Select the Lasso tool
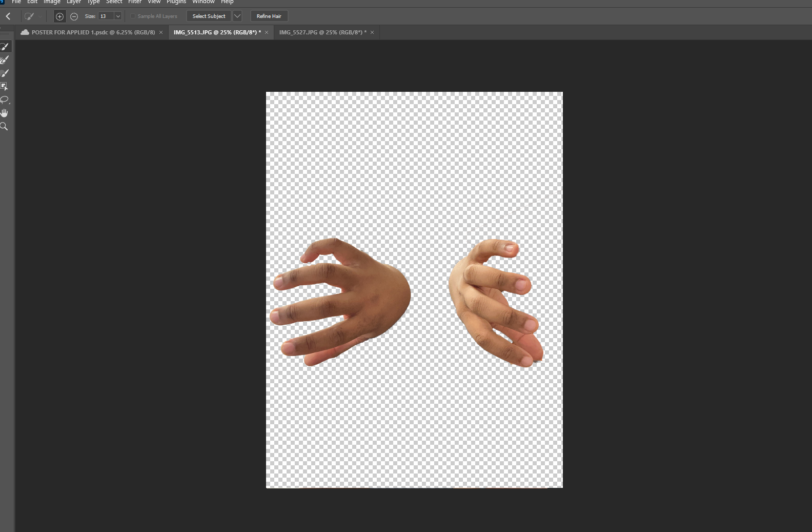This screenshot has width=812, height=532. click(x=5, y=100)
